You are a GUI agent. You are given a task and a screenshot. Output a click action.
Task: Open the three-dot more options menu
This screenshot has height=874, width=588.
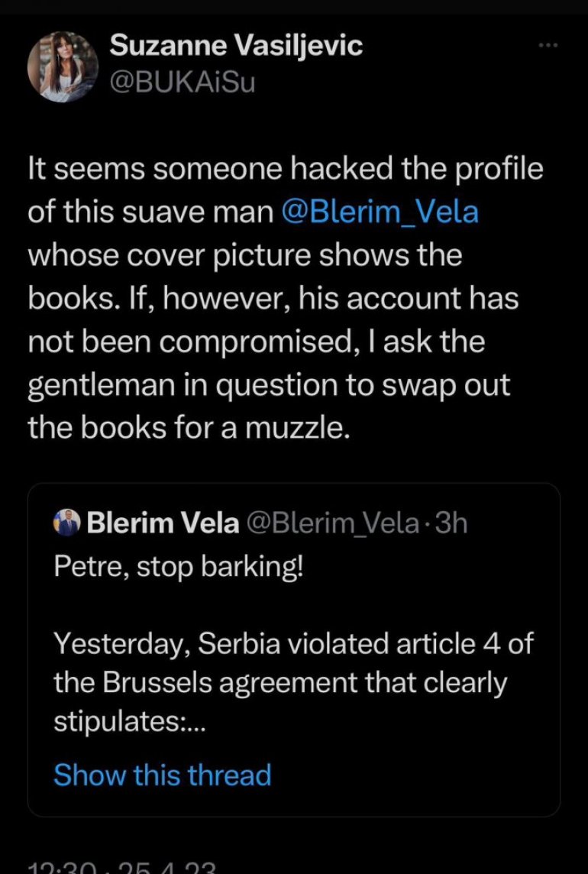pyautogui.click(x=548, y=45)
